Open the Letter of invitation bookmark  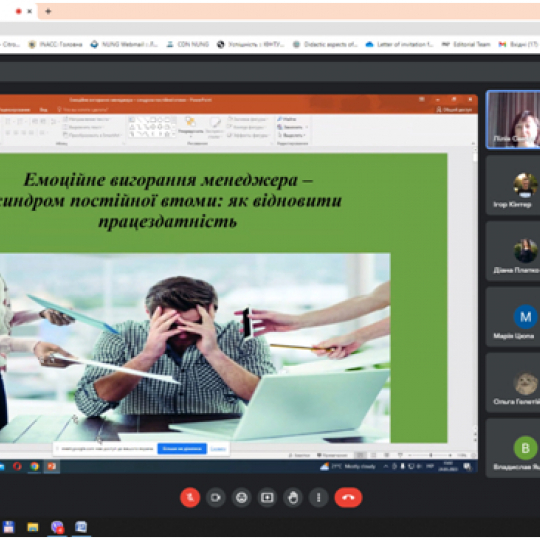point(399,44)
